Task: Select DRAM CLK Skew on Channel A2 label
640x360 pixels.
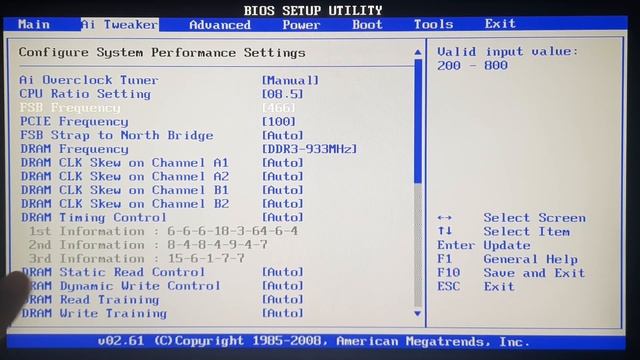Action: pyautogui.click(x=124, y=176)
